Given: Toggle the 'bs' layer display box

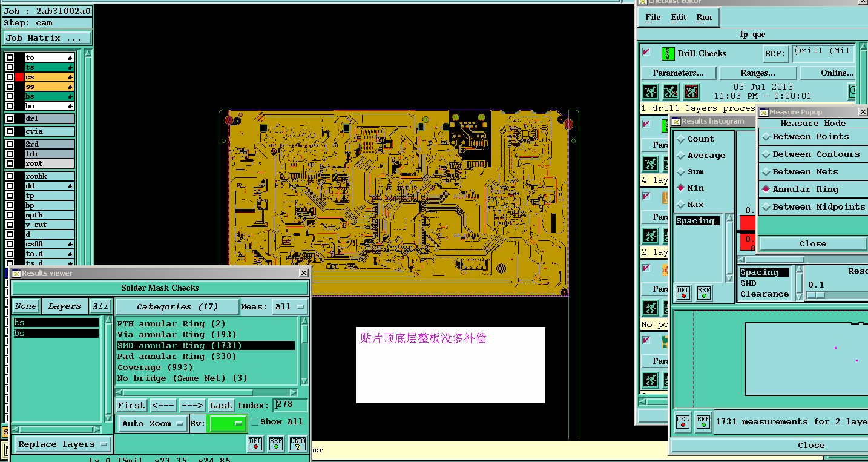Looking at the screenshot, I should [10, 96].
